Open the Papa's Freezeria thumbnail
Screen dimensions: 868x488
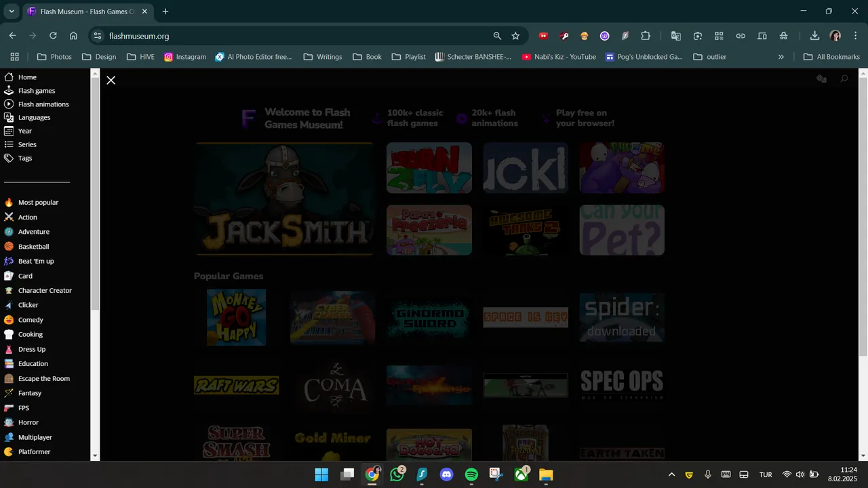(x=429, y=230)
